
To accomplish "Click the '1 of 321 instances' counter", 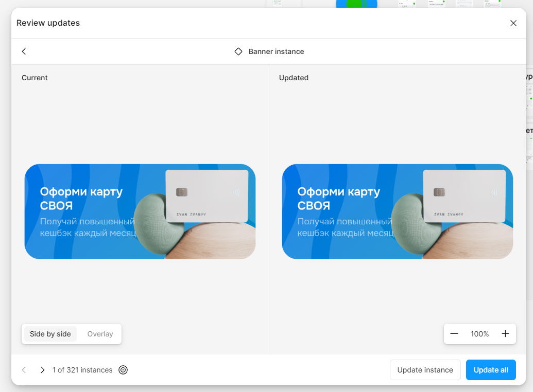I will (82, 370).
